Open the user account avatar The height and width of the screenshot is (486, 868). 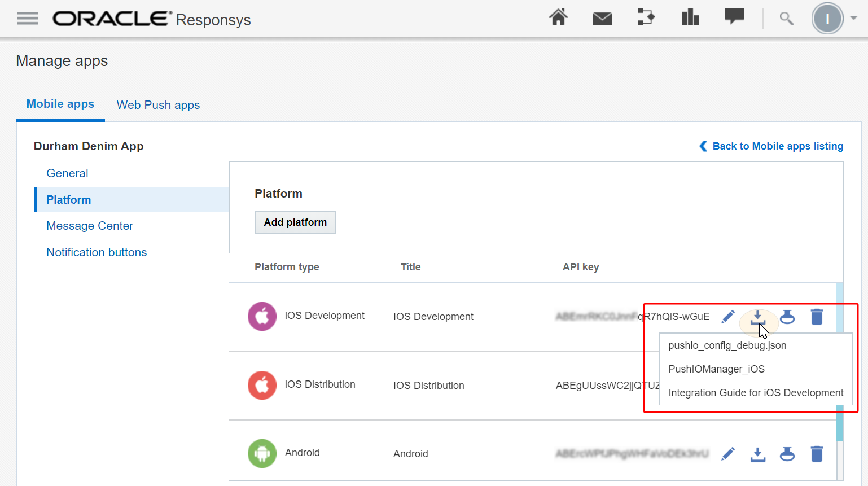pyautogui.click(x=827, y=19)
